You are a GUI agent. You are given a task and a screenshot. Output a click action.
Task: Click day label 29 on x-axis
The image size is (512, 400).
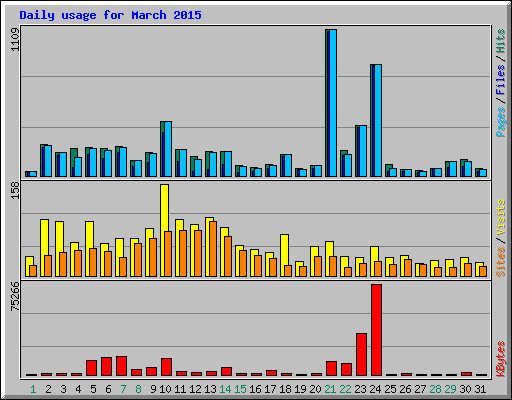pos(450,389)
